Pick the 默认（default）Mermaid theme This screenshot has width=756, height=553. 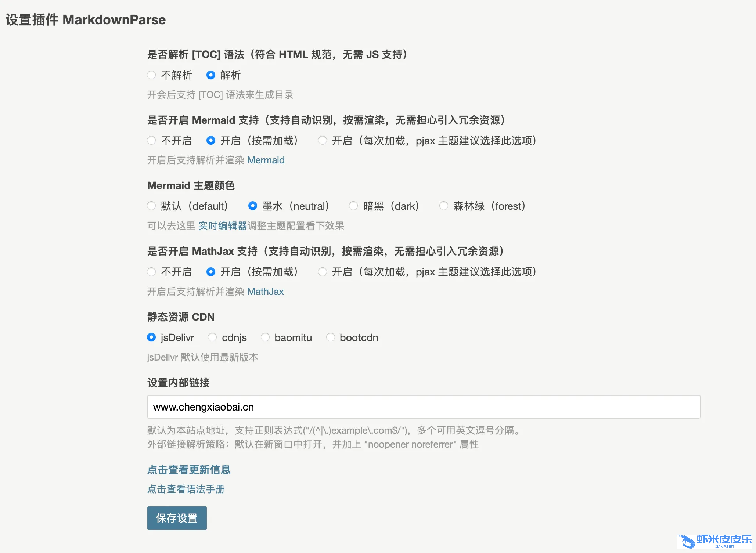pos(151,206)
